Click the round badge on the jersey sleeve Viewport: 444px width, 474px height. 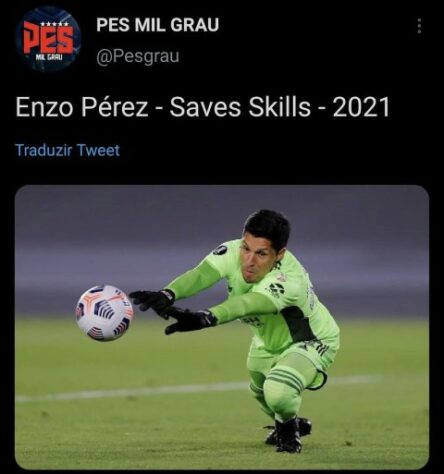pyautogui.click(x=220, y=249)
